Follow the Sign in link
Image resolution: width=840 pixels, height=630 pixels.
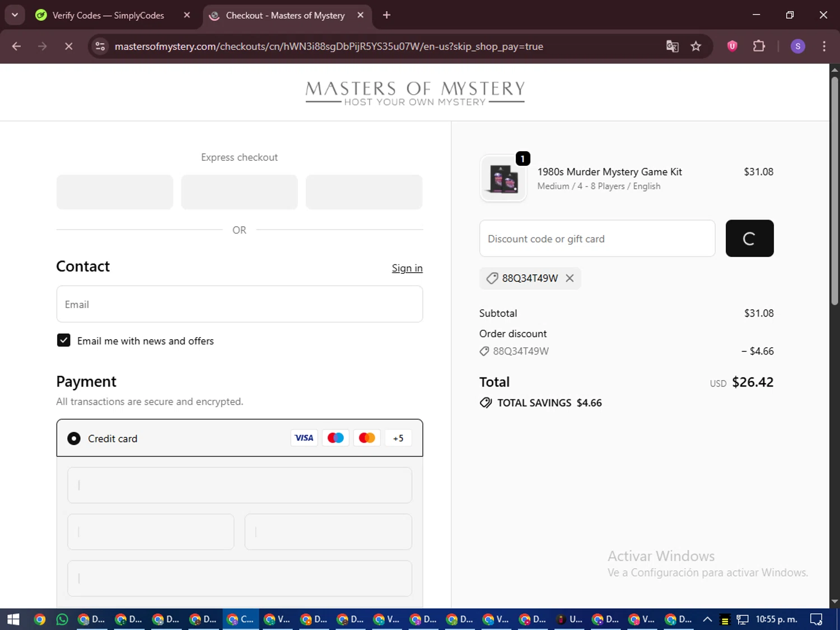point(407,268)
